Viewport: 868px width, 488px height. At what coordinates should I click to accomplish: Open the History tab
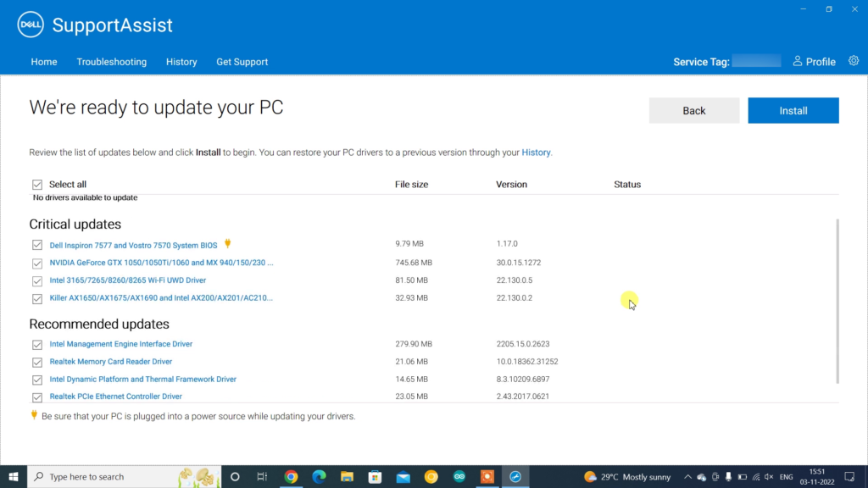coord(181,62)
